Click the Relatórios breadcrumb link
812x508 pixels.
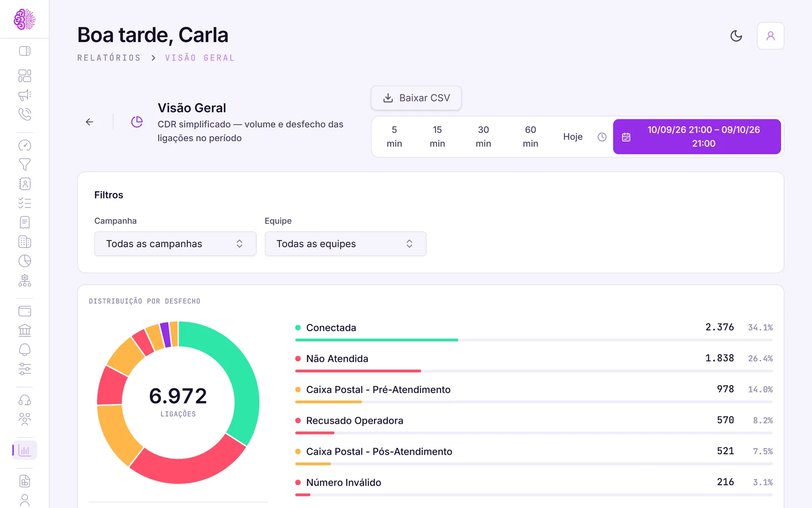[x=109, y=58]
